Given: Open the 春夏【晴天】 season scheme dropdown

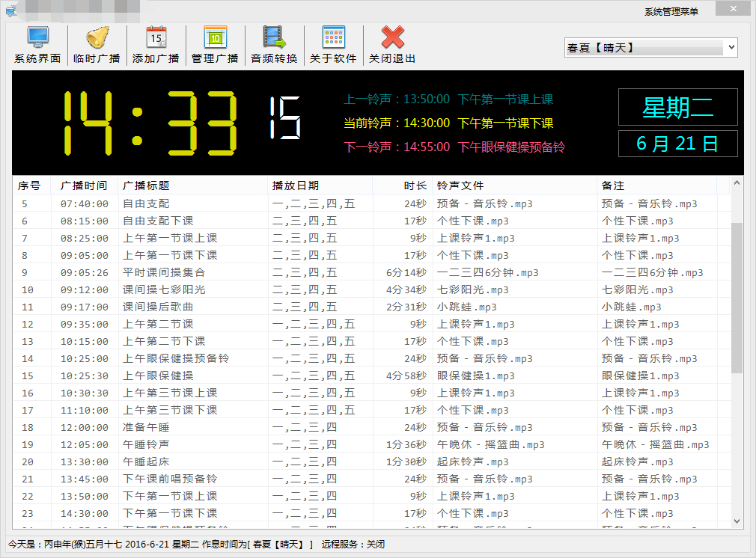Looking at the screenshot, I should coord(650,46).
